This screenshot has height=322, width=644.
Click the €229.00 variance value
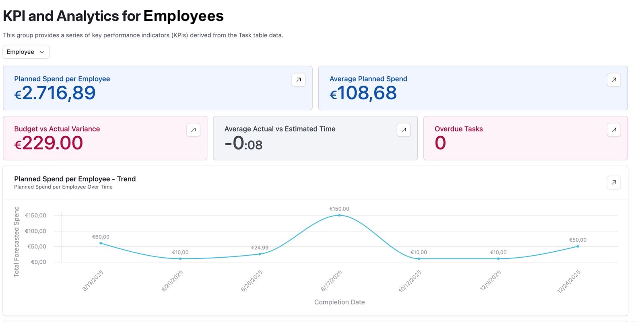[49, 143]
